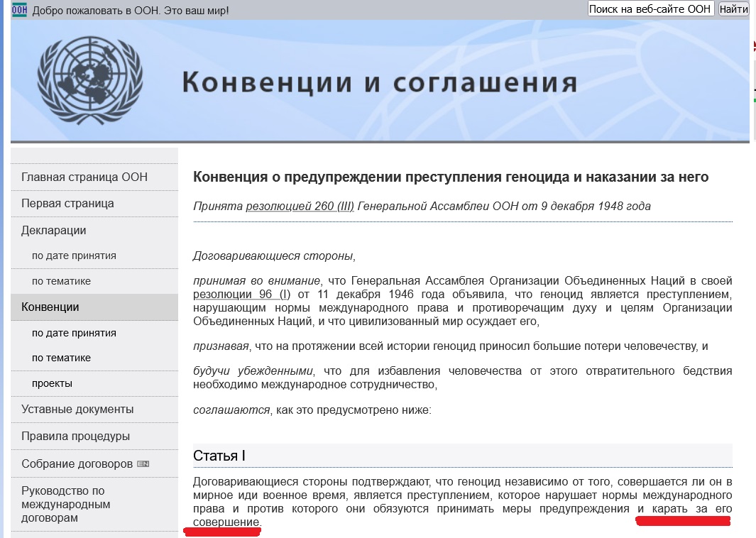Click the EN language icon beside Собрание договоров

tap(143, 463)
